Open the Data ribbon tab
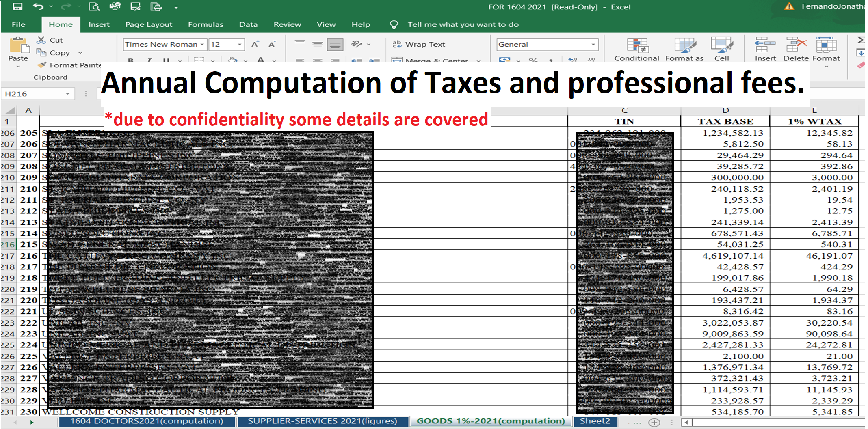The width and height of the screenshot is (868, 429). point(248,24)
